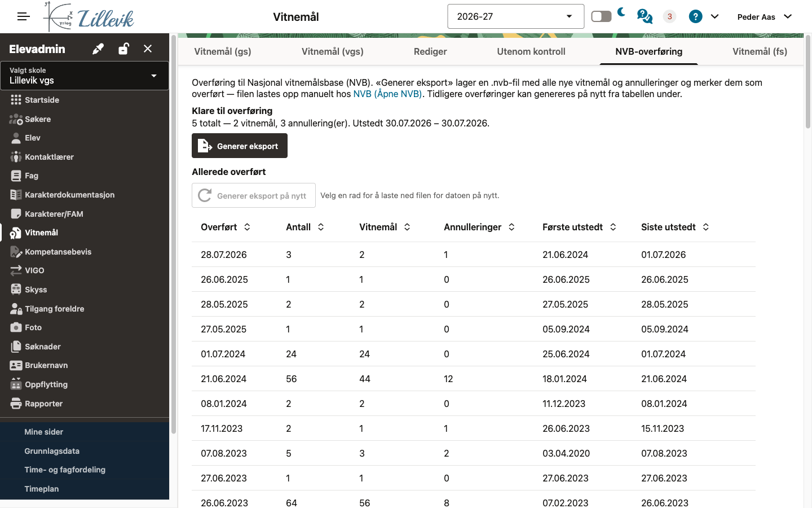This screenshot has height=508, width=812.
Task: Sort table by Overført column
Action: click(247, 227)
